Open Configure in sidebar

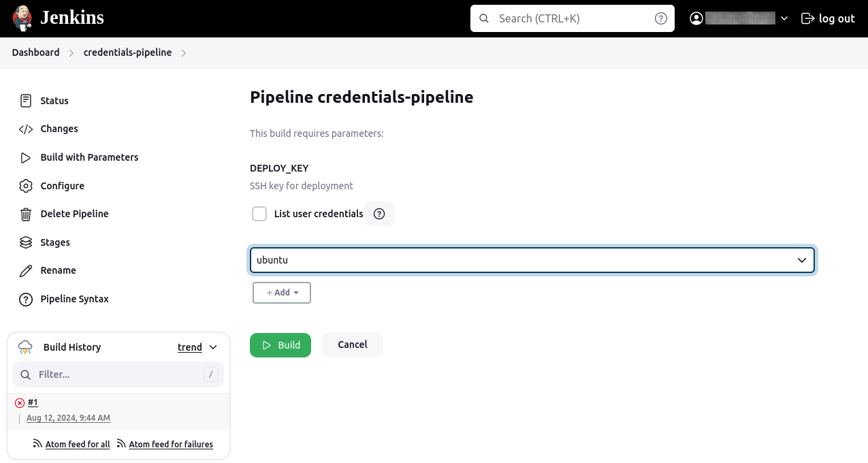pyautogui.click(x=62, y=186)
